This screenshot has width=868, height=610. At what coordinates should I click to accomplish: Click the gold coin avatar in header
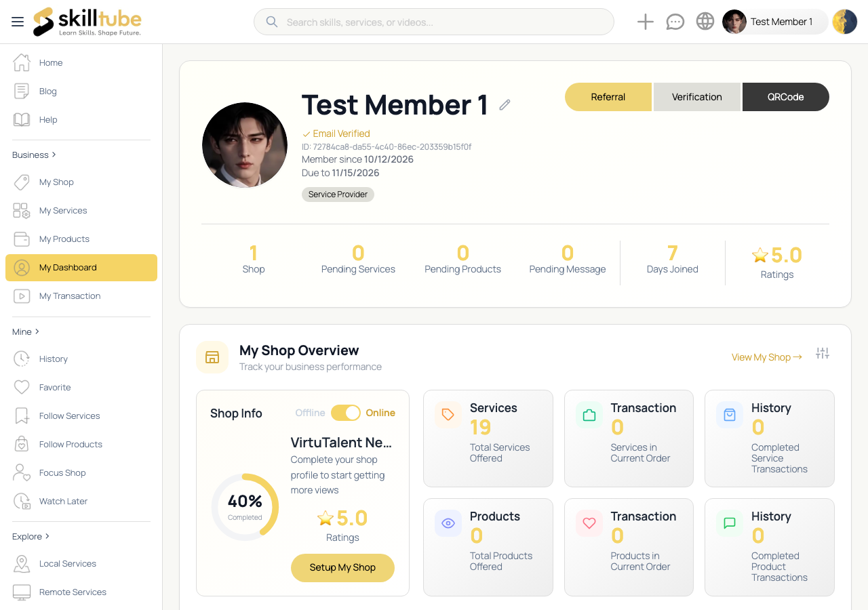(x=845, y=22)
